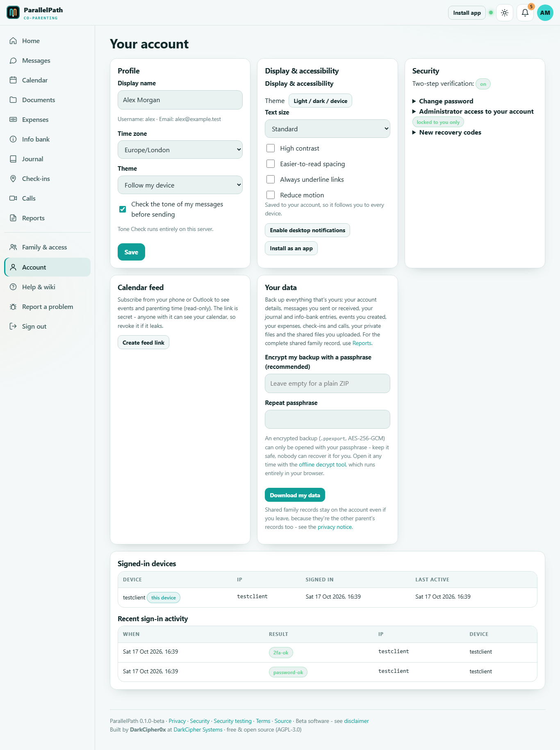Expand the New recovery codes section

coord(447,132)
